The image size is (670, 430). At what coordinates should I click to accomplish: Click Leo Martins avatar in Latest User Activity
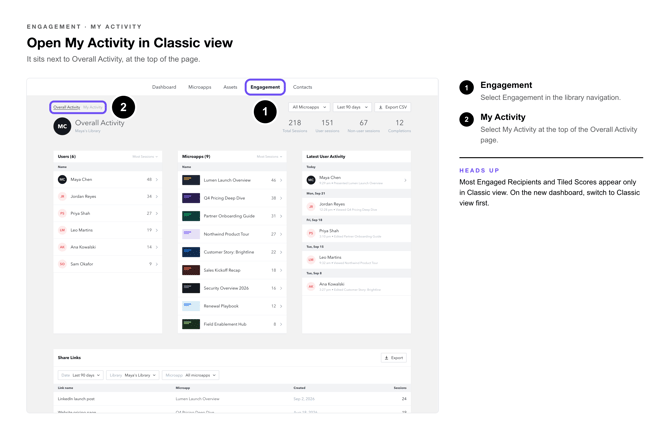[311, 260]
